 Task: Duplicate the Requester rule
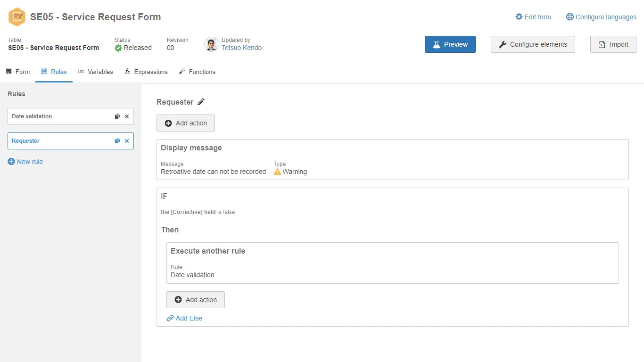tap(117, 141)
